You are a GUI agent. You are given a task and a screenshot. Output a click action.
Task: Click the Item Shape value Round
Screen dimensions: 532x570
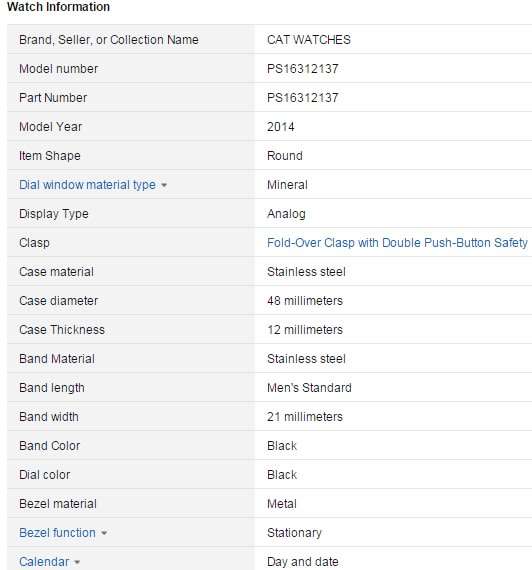[x=285, y=156]
